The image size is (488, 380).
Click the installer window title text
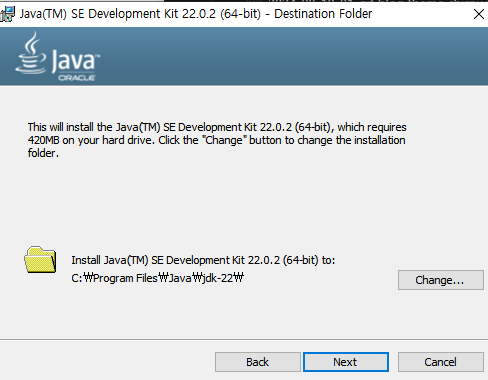coord(196,14)
